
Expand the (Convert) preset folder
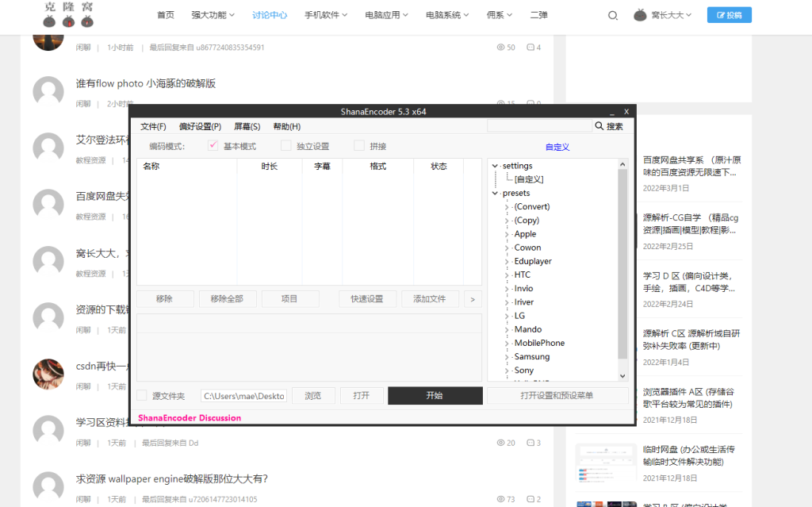507,207
